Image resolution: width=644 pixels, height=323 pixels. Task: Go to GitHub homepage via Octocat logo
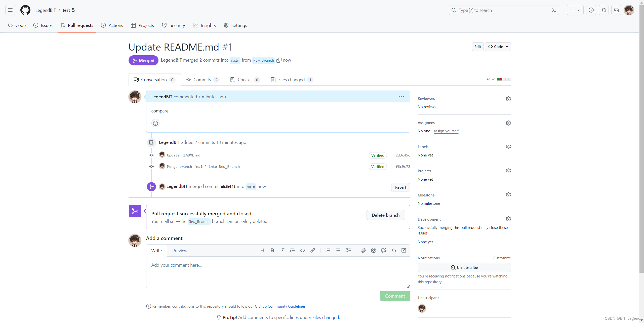pyautogui.click(x=25, y=10)
